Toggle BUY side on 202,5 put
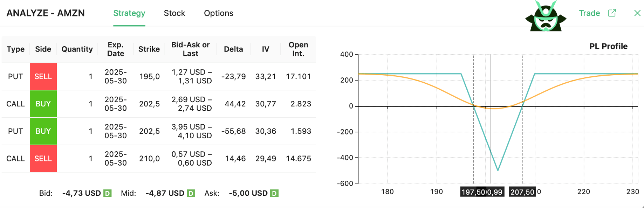This screenshot has width=644, height=208. [x=43, y=131]
